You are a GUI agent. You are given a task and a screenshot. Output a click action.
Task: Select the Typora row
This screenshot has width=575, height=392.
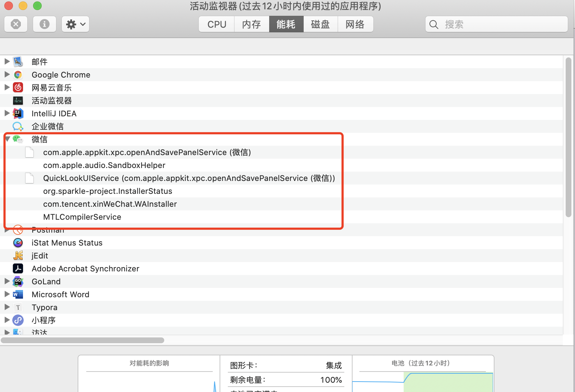[282, 307]
